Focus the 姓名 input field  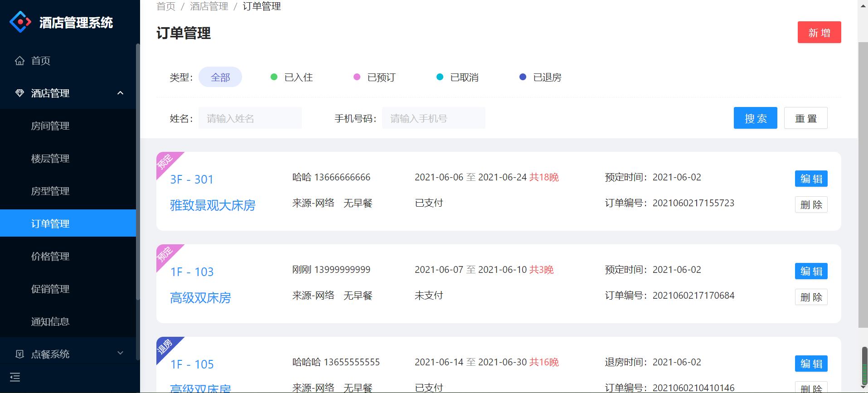(x=250, y=118)
